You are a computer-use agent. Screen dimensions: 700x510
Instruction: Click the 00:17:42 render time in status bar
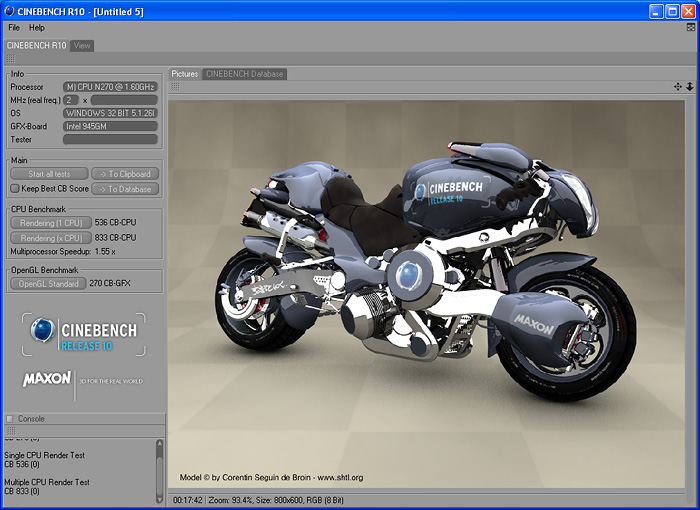click(x=188, y=500)
